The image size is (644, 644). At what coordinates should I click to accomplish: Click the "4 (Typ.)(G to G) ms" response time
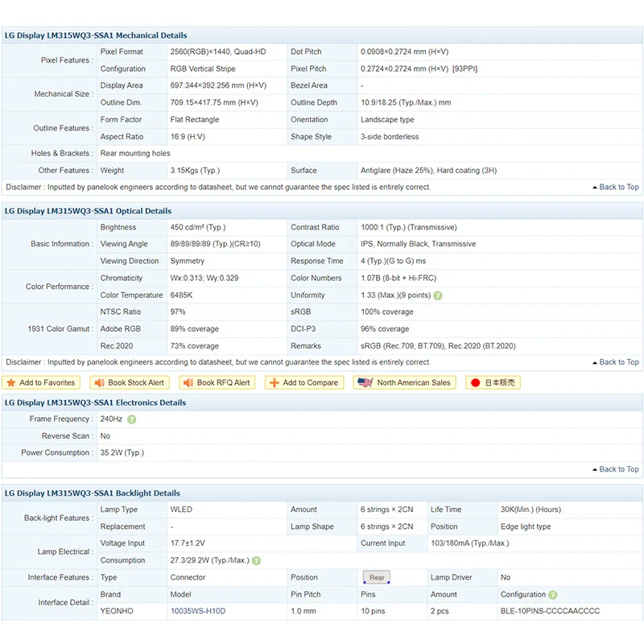pyautogui.click(x=393, y=261)
